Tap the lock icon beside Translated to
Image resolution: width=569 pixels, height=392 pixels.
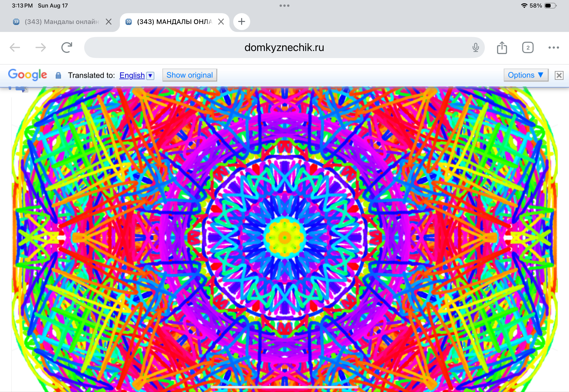(x=58, y=75)
